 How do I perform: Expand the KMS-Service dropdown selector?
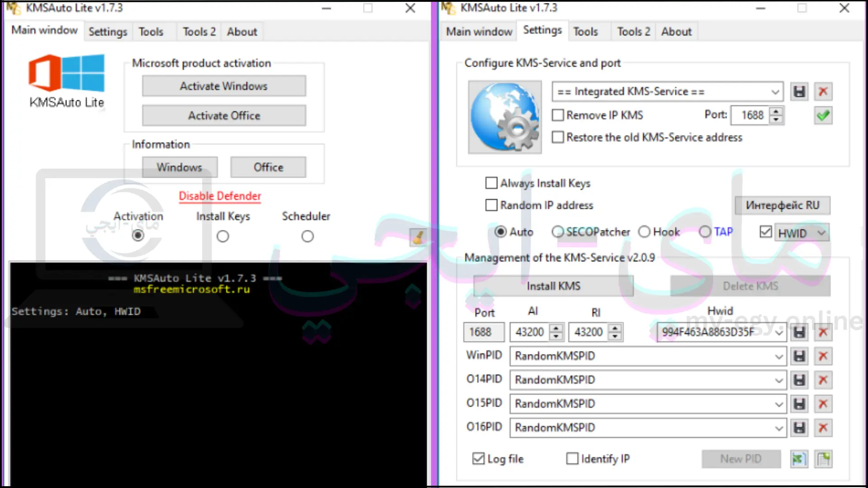coord(774,91)
